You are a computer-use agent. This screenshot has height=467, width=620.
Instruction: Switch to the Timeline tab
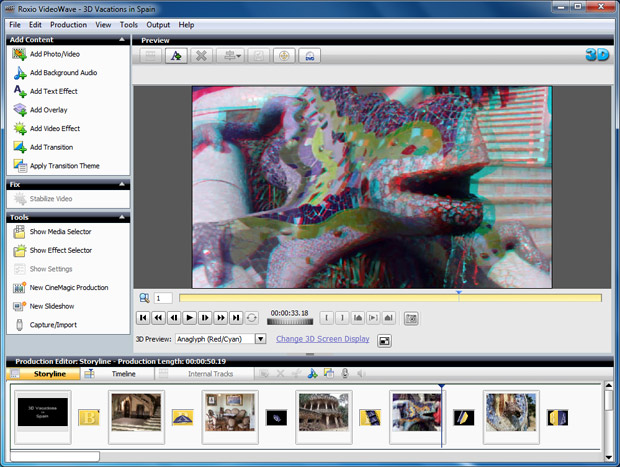[123, 373]
